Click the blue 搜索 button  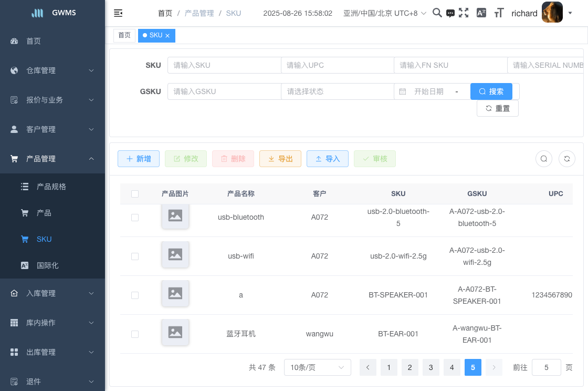[491, 91]
